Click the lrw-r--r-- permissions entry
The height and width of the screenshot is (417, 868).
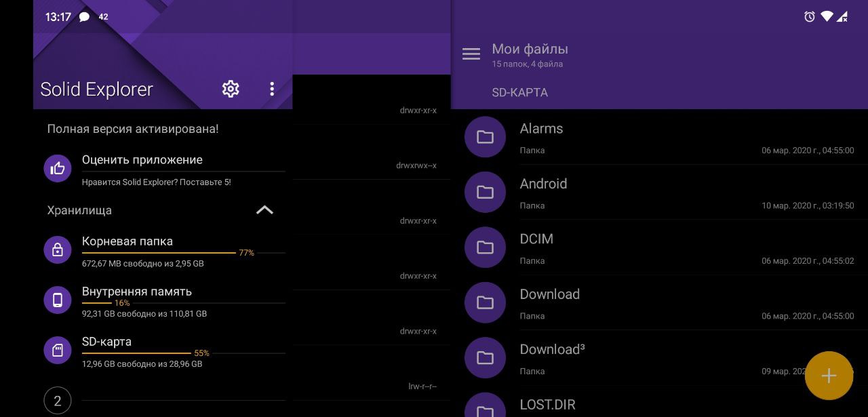(422, 386)
